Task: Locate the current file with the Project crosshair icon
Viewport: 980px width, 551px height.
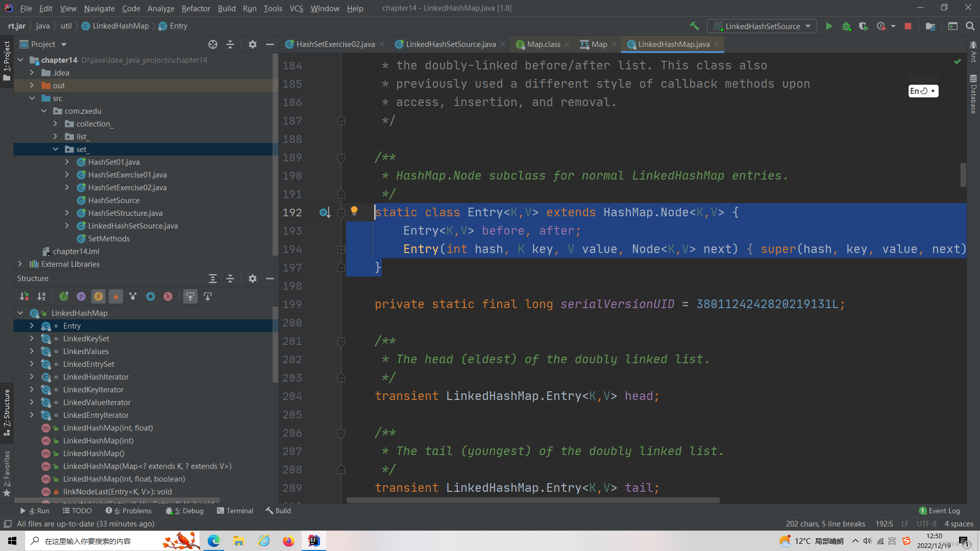Action: tap(213, 44)
